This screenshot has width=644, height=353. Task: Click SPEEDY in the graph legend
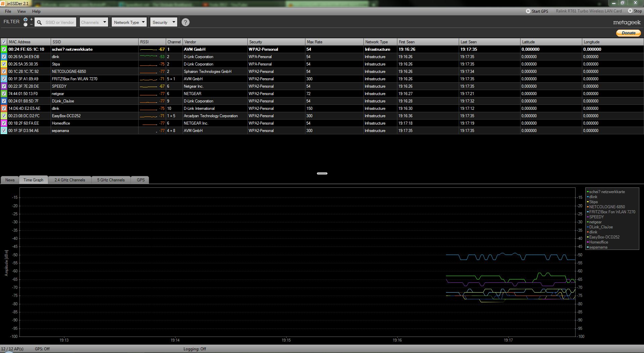pyautogui.click(x=596, y=217)
